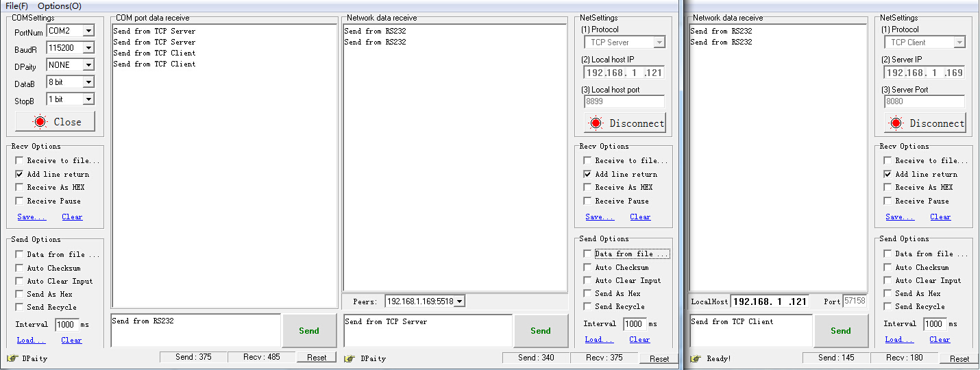980x370 pixels.
Task: Click Reset button beside Recv : 485
Action: click(x=317, y=358)
